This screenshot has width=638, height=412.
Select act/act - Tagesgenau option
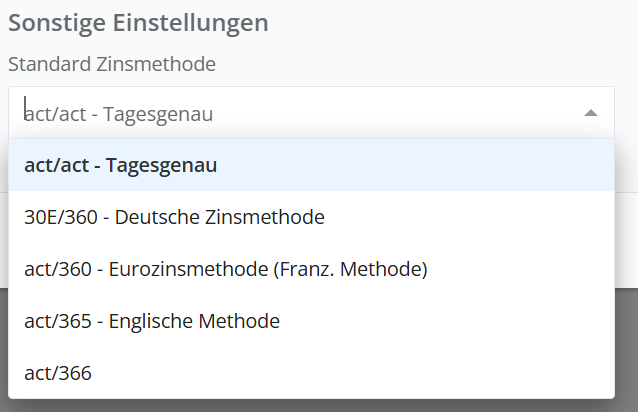tap(120, 165)
